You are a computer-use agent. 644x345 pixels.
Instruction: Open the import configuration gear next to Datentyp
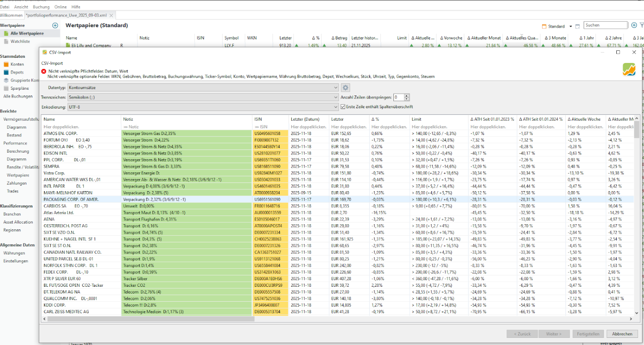coord(345,88)
